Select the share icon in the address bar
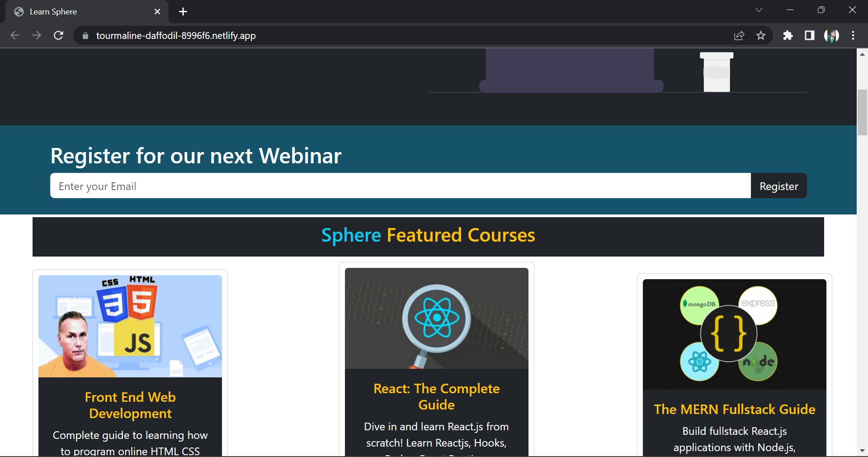868x457 pixels. [739, 35]
